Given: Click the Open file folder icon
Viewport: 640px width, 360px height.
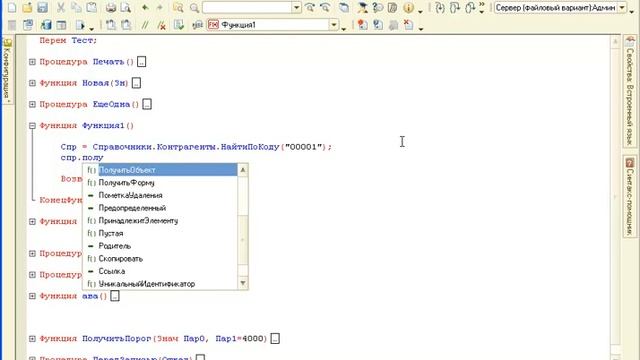Looking at the screenshot, I should [27, 7].
